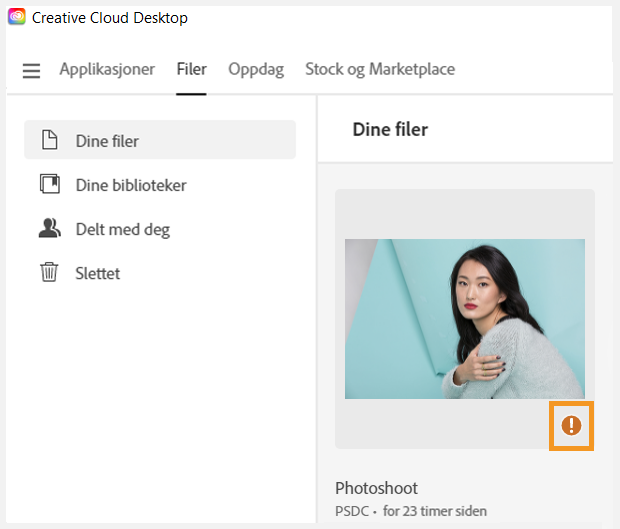620x529 pixels.
Task: Click the Photoshoot file name
Action: [x=376, y=488]
